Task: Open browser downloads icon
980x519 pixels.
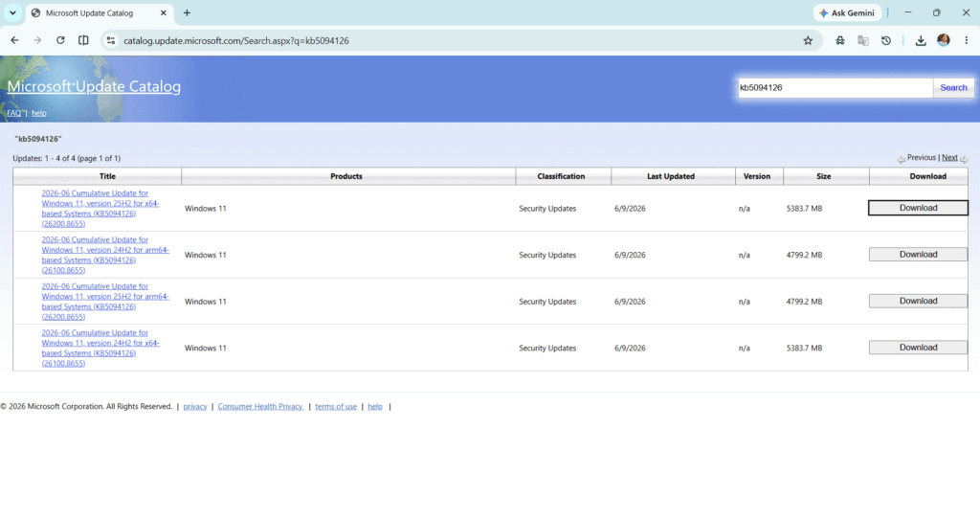Action: point(921,40)
